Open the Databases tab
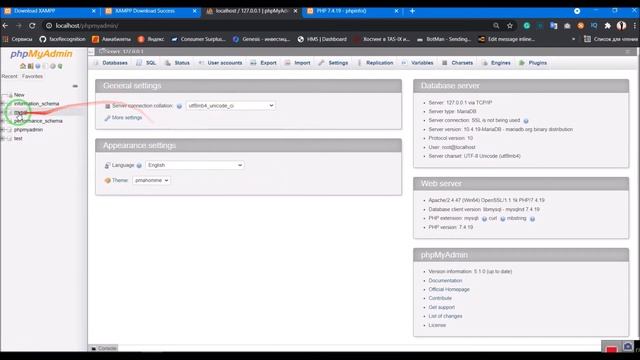Viewport: 640px width, 360px height. tap(111, 63)
